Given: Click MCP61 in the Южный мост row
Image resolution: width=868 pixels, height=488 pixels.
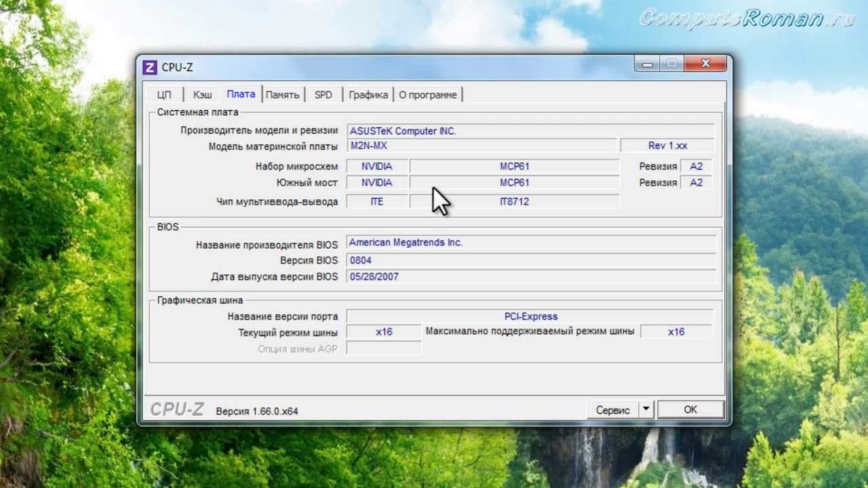Looking at the screenshot, I should click(x=515, y=182).
